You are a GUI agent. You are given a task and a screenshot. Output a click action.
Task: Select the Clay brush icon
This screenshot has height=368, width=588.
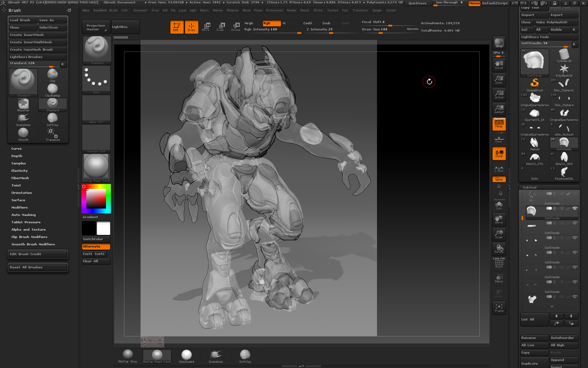click(52, 75)
